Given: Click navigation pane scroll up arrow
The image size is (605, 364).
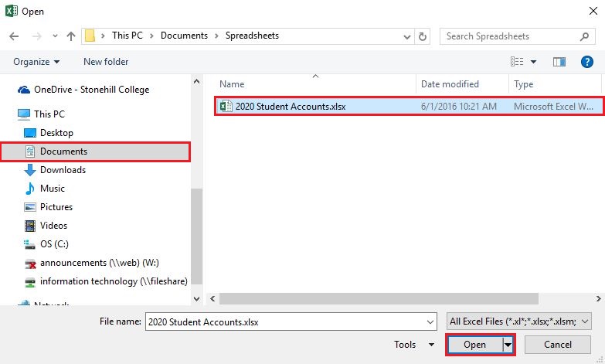Looking at the screenshot, I should [x=196, y=81].
